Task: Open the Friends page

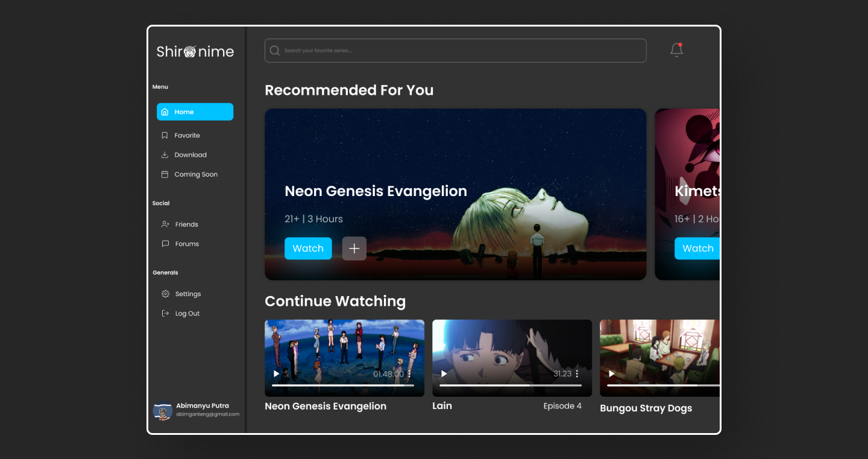Action: pos(186,224)
